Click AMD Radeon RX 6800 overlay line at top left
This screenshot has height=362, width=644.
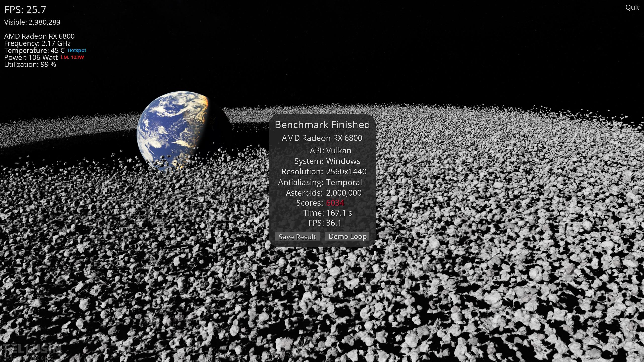pyautogui.click(x=39, y=36)
